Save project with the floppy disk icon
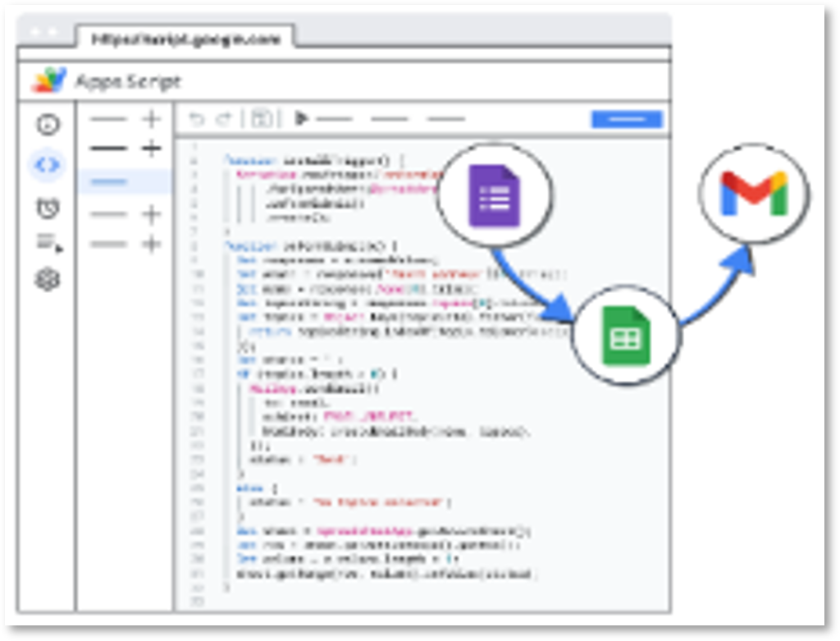The image size is (840, 641). pos(262,118)
